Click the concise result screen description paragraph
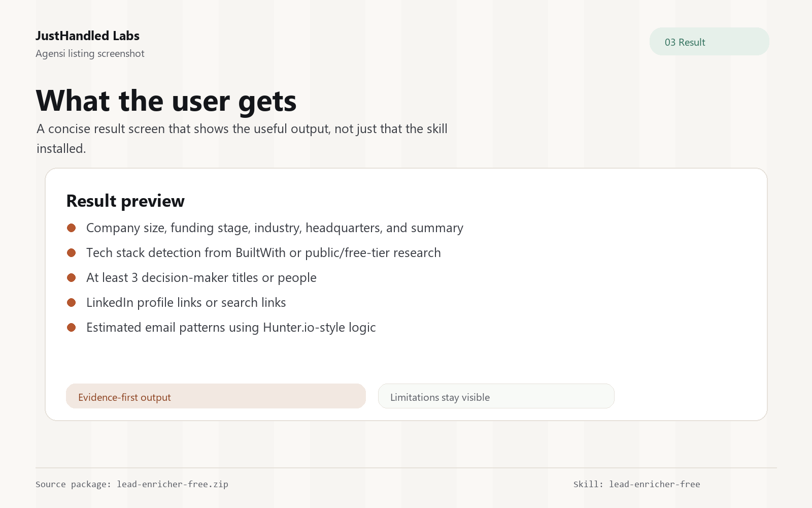 (x=242, y=139)
